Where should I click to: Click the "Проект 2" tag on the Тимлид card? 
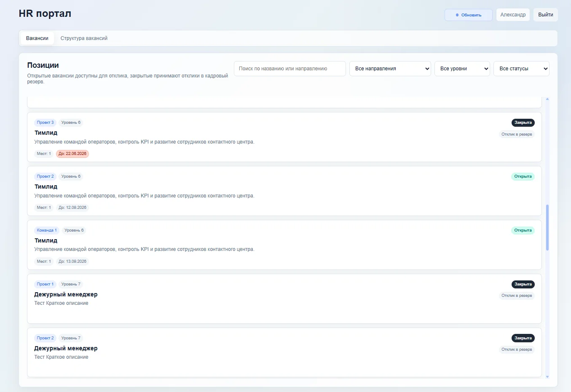[x=45, y=176]
